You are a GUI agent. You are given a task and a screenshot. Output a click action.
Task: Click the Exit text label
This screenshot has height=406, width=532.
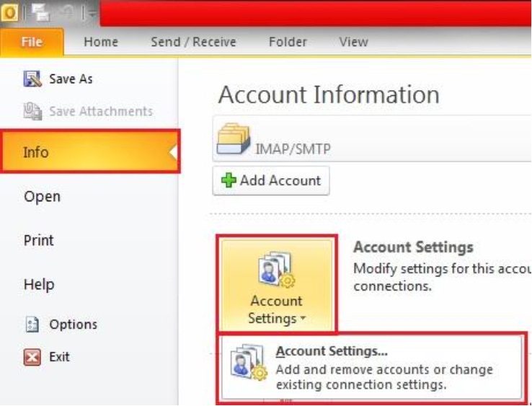59,357
